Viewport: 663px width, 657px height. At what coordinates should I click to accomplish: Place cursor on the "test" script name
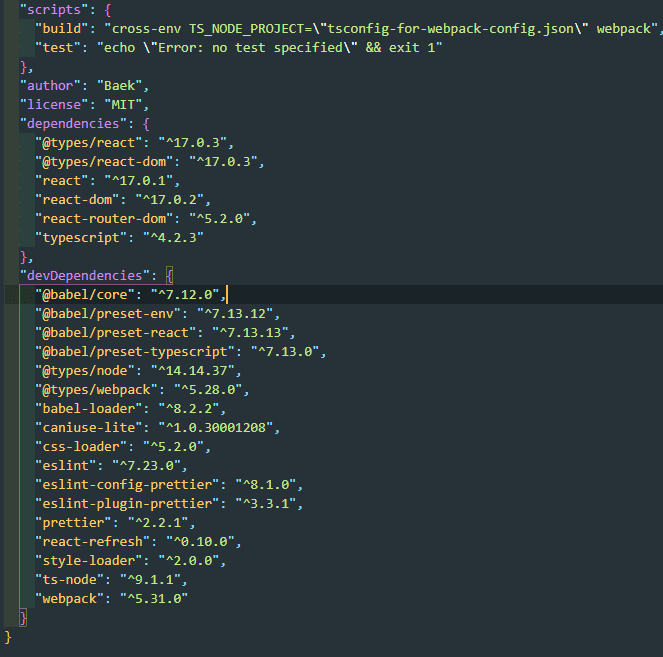(x=58, y=47)
